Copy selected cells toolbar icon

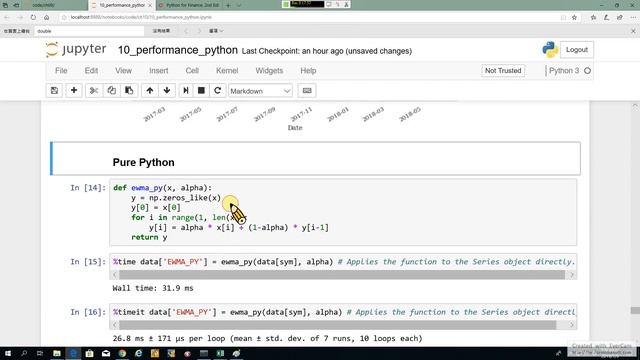pyautogui.click(x=111, y=91)
